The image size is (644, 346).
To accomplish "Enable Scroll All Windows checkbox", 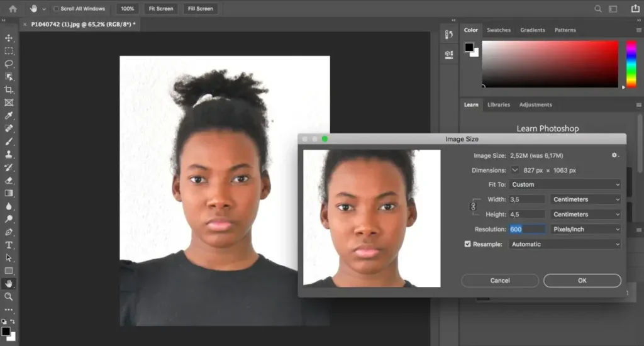I will [x=56, y=9].
